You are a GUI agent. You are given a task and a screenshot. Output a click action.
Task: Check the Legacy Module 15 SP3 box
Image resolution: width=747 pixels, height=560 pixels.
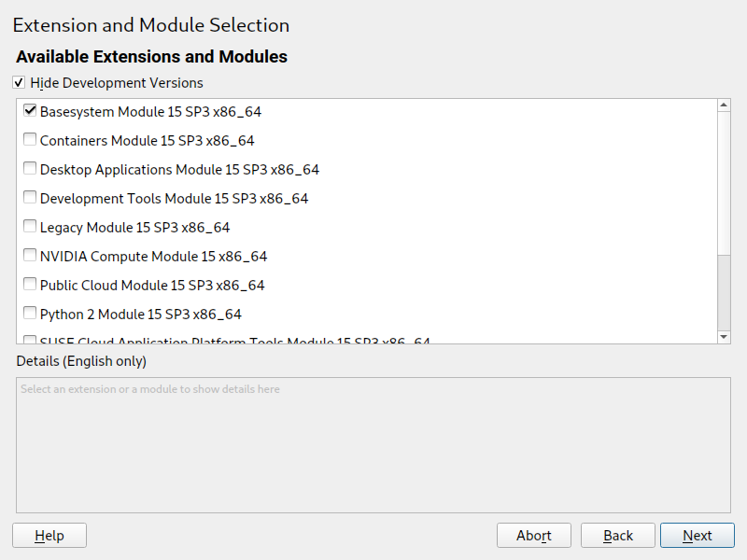(x=30, y=227)
